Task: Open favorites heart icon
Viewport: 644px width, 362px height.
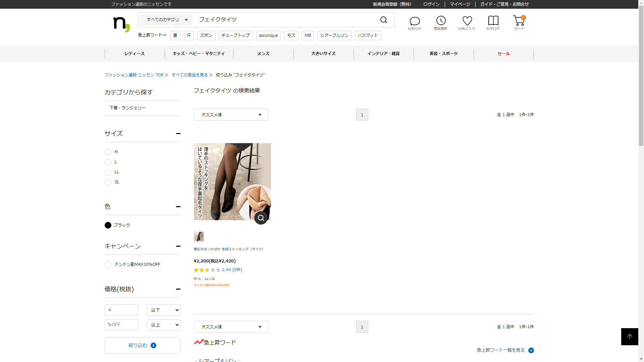Action: pos(467,21)
